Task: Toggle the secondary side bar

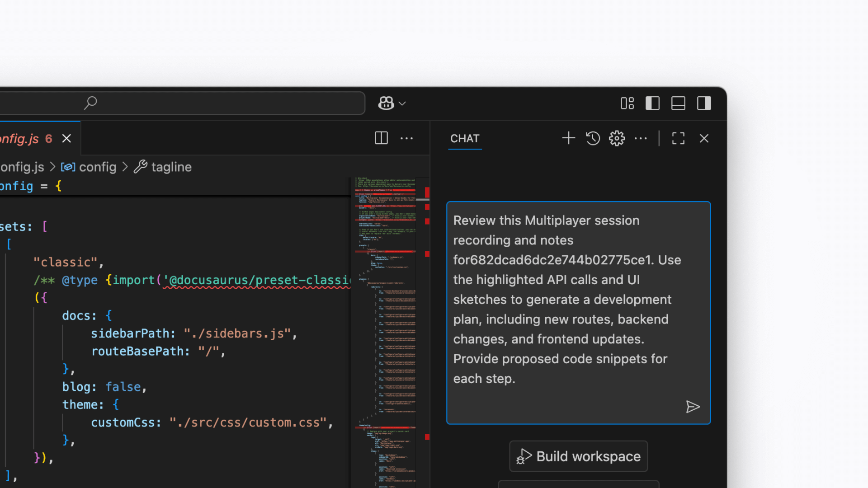Action: [704, 103]
